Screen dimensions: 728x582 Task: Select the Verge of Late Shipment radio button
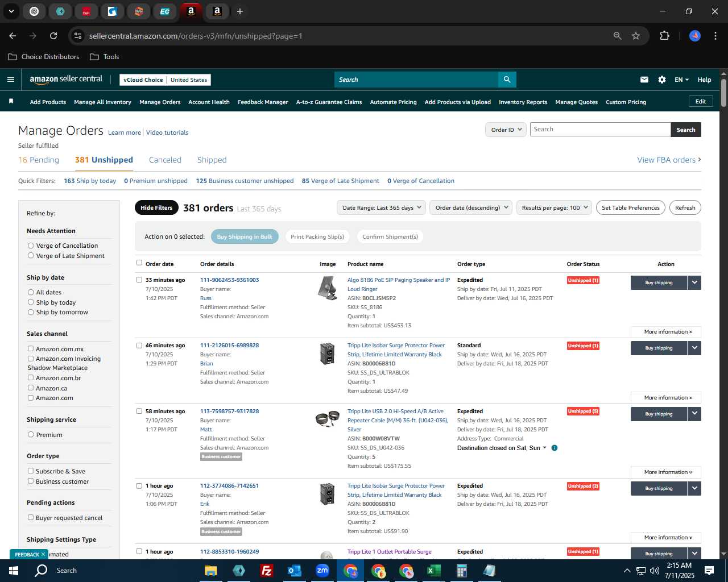(x=31, y=256)
